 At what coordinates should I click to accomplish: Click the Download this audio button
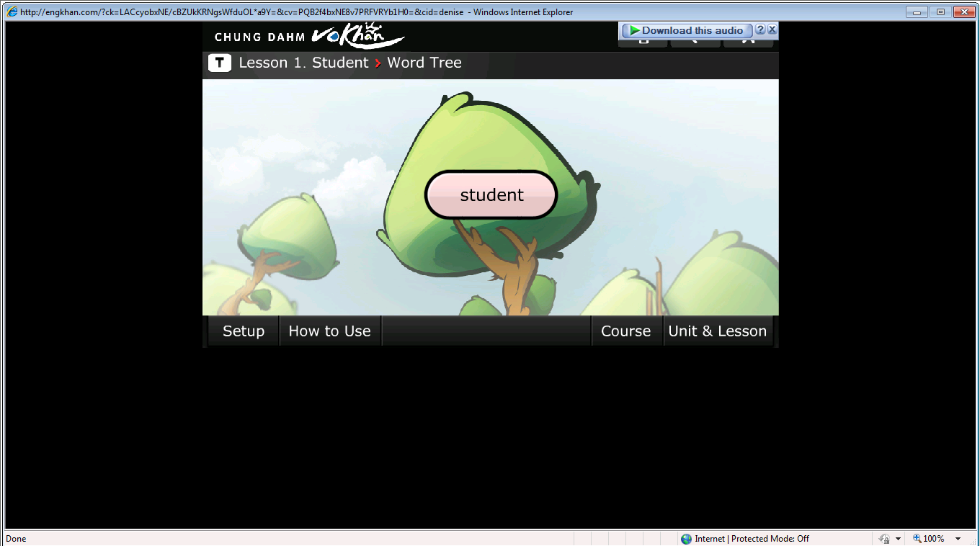pos(687,30)
